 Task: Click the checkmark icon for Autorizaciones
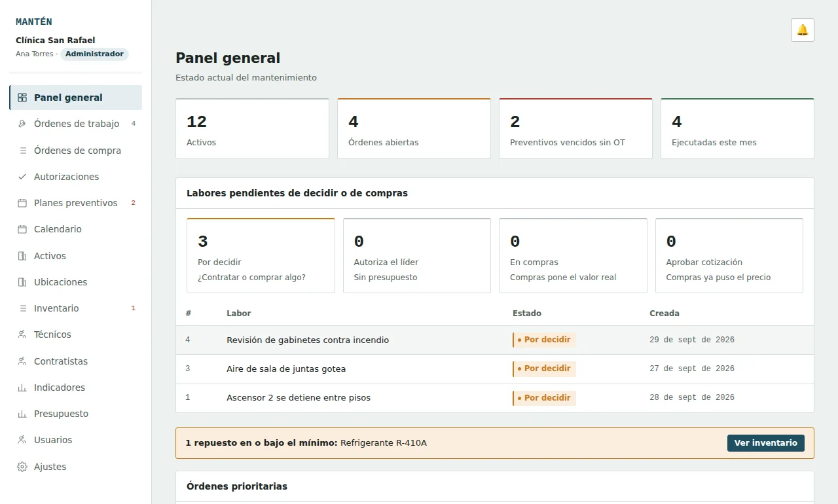(22, 177)
